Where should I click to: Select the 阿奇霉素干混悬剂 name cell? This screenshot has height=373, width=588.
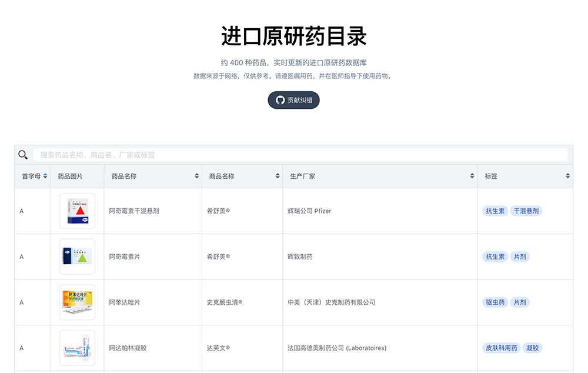(x=153, y=211)
